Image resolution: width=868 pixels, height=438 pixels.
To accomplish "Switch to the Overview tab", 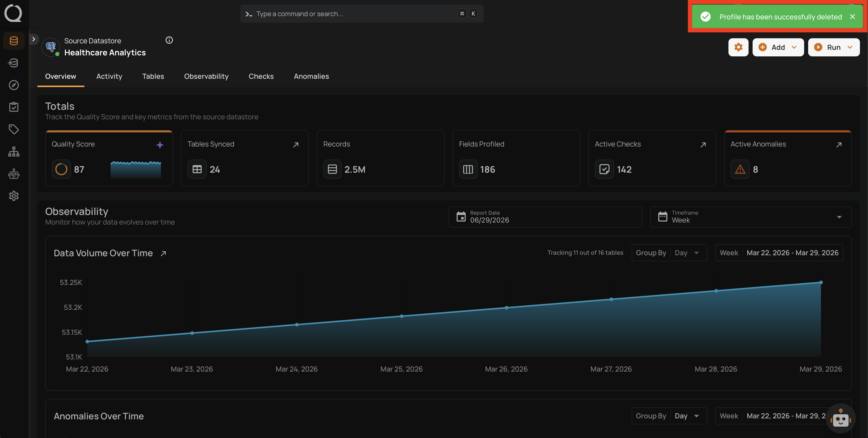I will 61,76.
